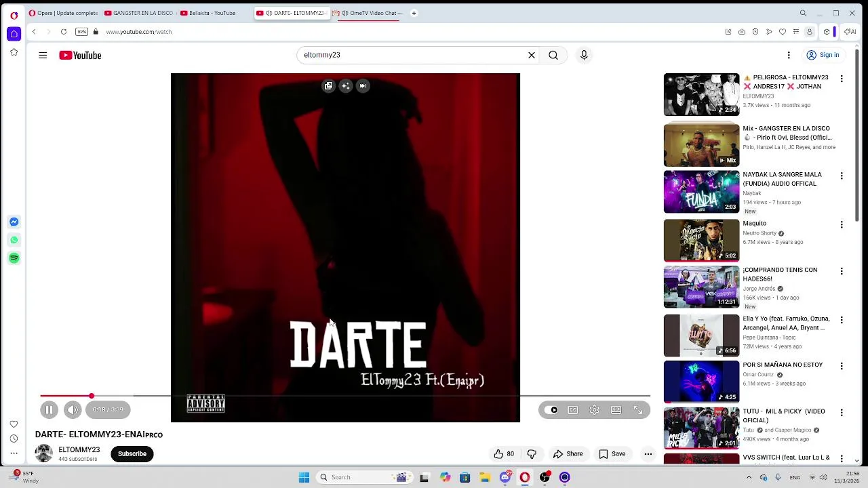This screenshot has height=488, width=868.
Task: Open Opera sidebar history clock
Action: (x=14, y=439)
